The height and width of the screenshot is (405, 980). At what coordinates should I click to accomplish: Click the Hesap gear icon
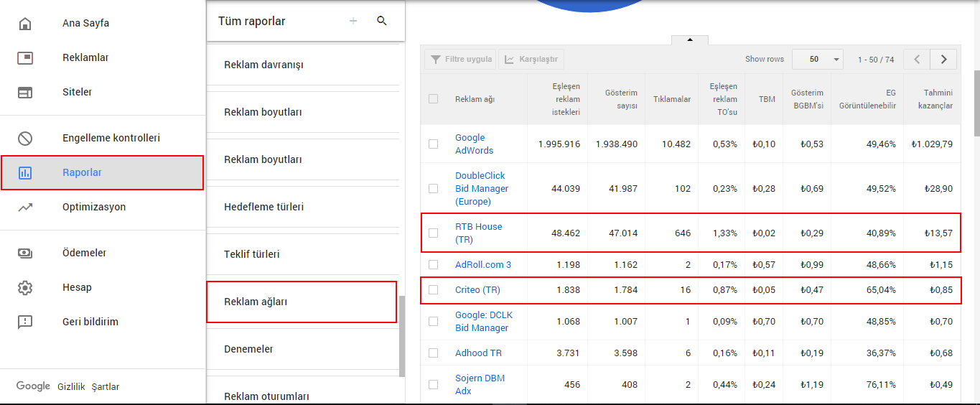pyautogui.click(x=25, y=287)
